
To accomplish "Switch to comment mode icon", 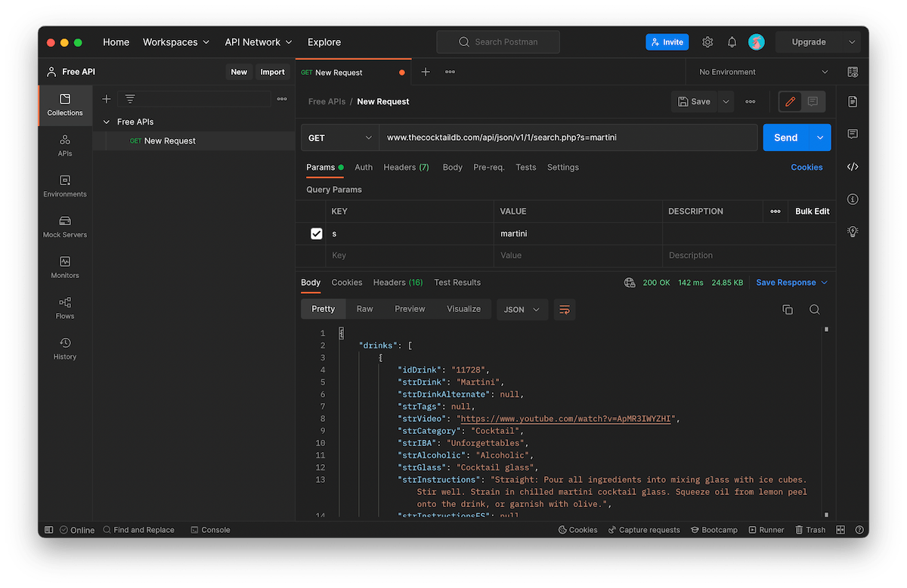I will [x=813, y=101].
